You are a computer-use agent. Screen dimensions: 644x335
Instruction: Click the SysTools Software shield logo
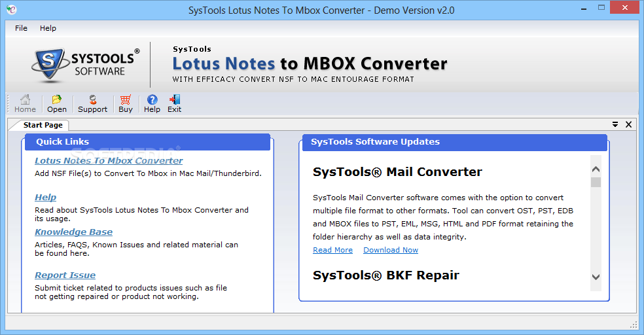pos(50,63)
